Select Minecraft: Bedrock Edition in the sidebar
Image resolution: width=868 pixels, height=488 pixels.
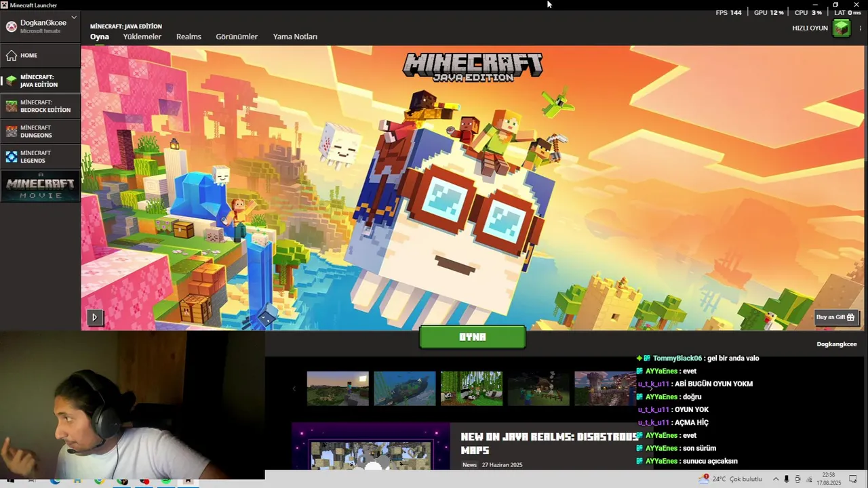(x=40, y=106)
